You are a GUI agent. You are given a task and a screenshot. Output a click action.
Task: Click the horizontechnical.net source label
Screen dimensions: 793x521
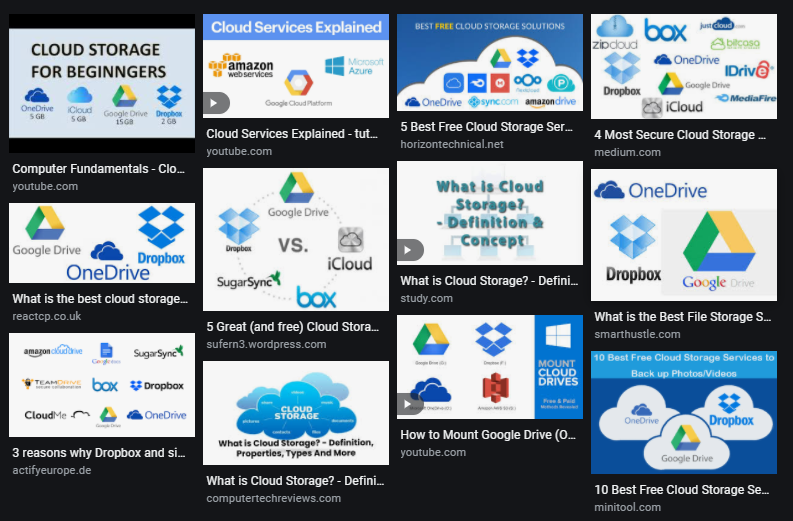click(452, 145)
